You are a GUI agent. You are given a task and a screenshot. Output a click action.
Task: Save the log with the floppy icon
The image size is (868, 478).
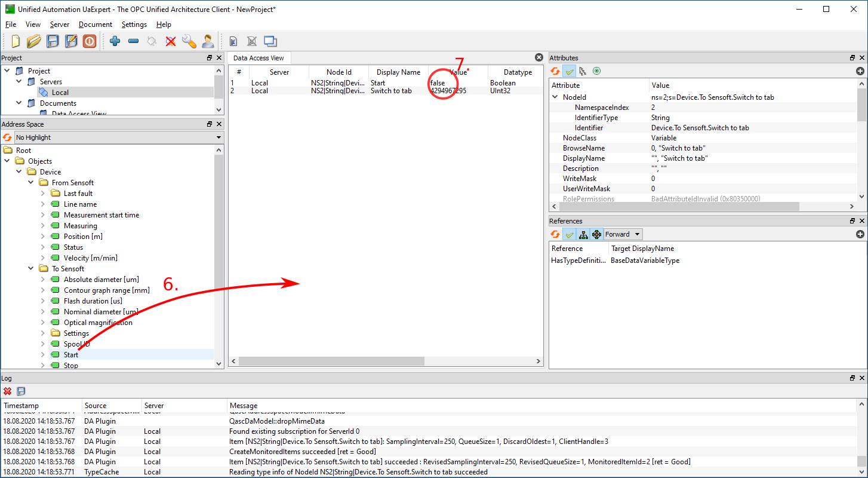tap(21, 391)
